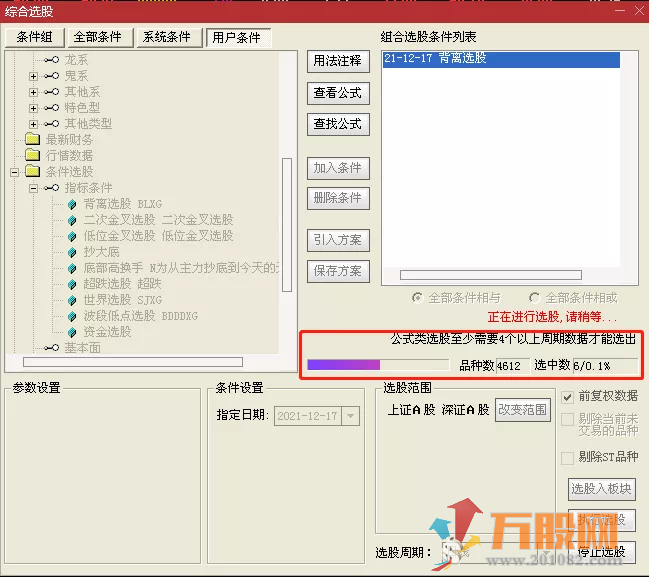649x577 pixels.
Task: Click the 行情数据 folder icon
Action: tap(32, 155)
